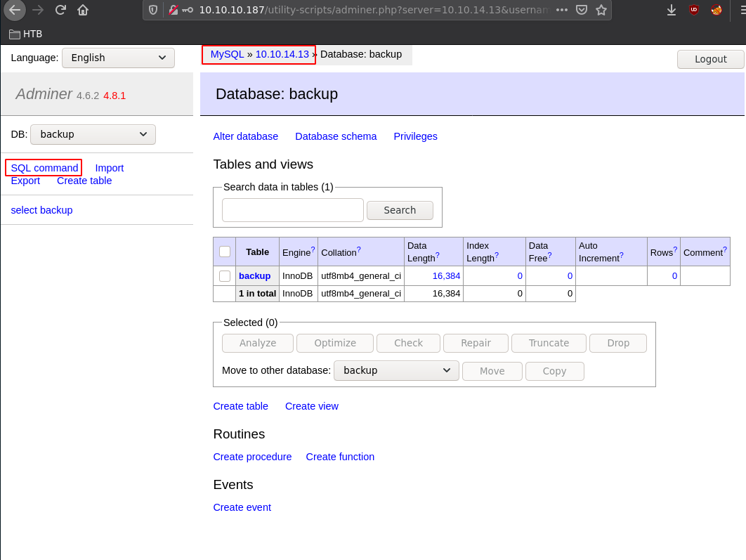Click the Move button
The image size is (746, 560).
[492, 371]
